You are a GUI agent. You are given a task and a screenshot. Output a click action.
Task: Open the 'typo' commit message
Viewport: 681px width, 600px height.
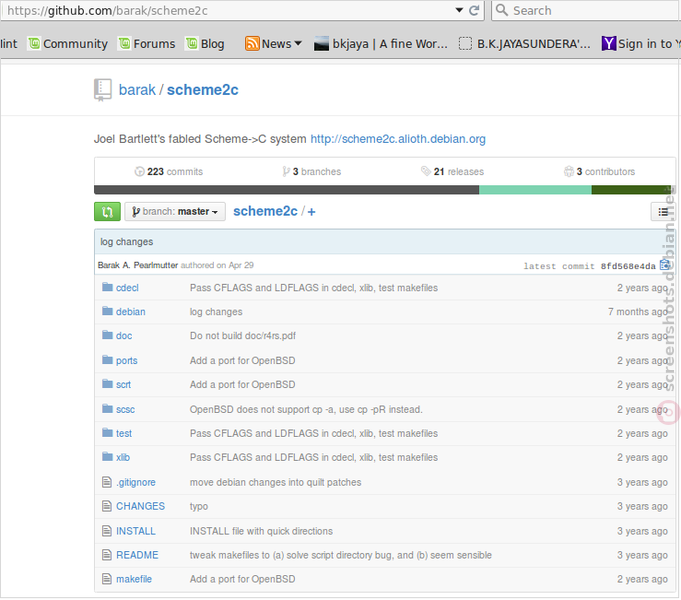coord(199,507)
